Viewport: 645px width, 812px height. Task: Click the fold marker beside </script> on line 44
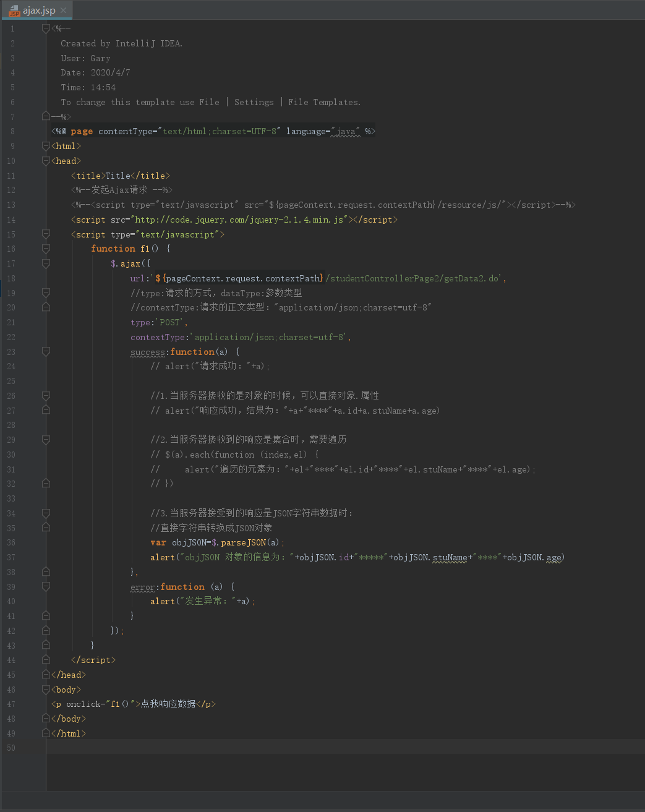click(46, 660)
